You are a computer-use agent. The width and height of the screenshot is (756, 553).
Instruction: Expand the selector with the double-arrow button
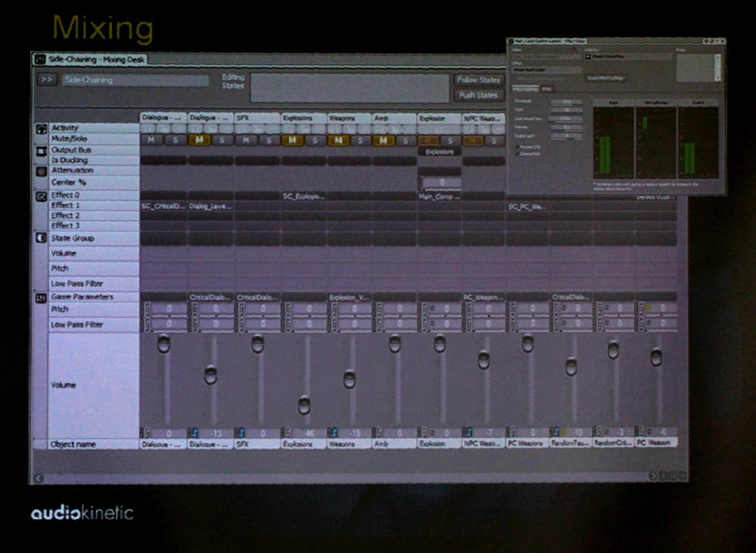pyautogui.click(x=46, y=79)
